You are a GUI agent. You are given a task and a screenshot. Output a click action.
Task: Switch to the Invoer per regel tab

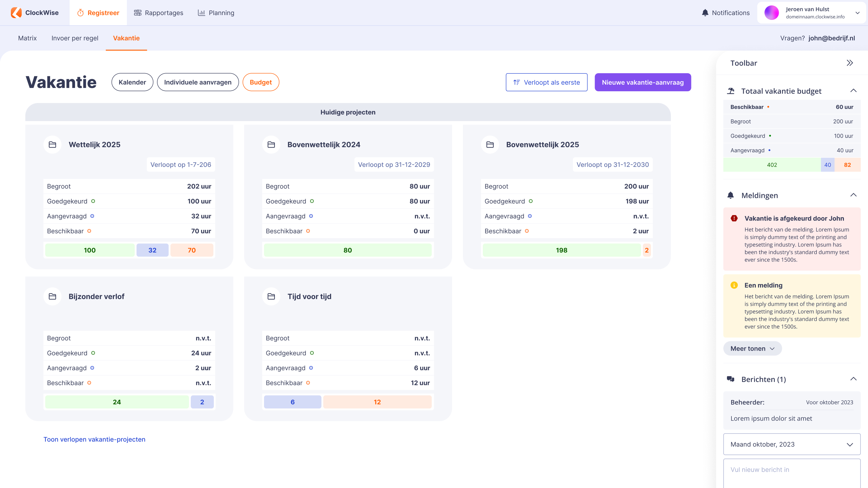click(75, 38)
